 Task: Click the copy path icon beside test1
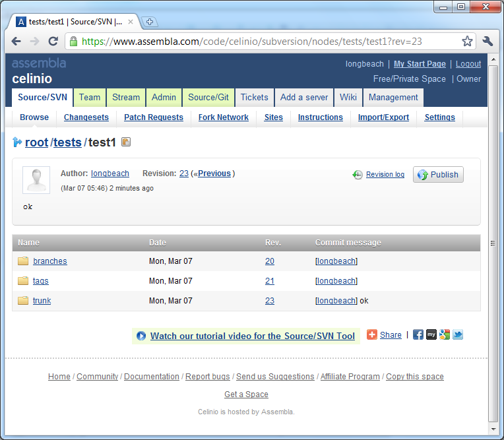tap(126, 142)
